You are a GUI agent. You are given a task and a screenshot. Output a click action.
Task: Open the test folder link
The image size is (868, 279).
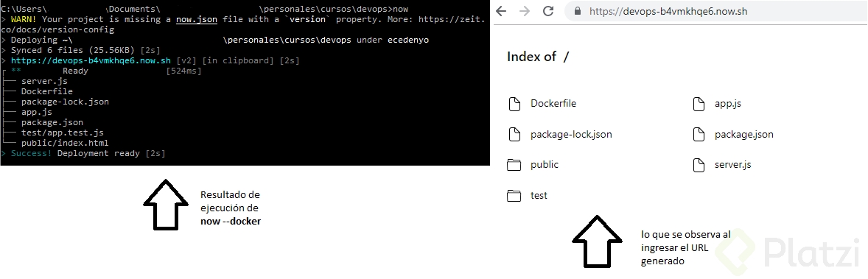539,195
